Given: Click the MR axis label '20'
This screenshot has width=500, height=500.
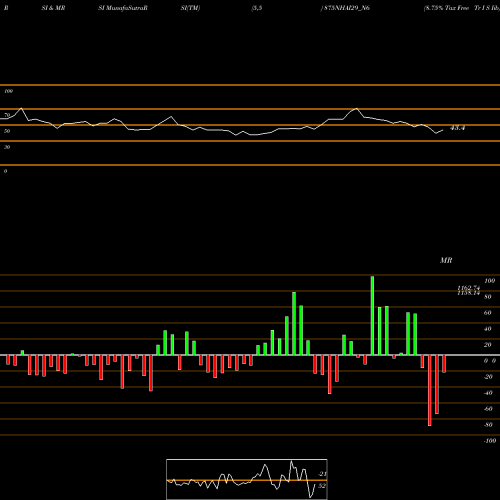Looking at the screenshot, I should pyautogui.click(x=488, y=345).
